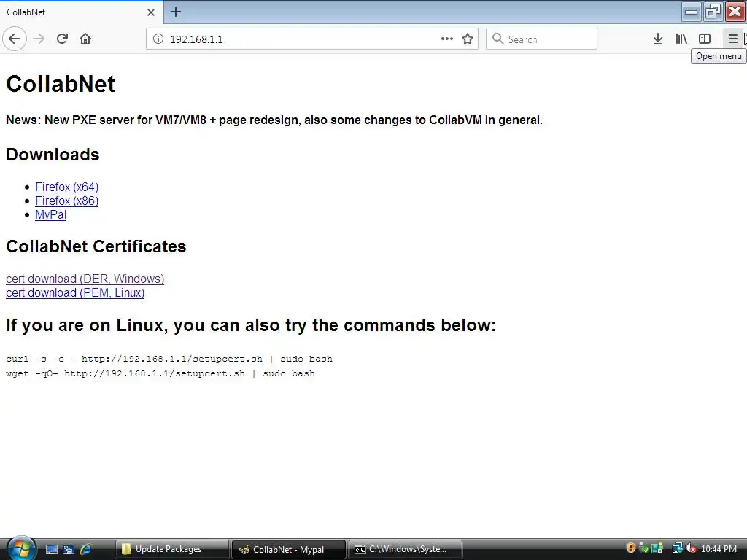Open the Windows Start orb
747x560 pixels.
click(x=21, y=548)
